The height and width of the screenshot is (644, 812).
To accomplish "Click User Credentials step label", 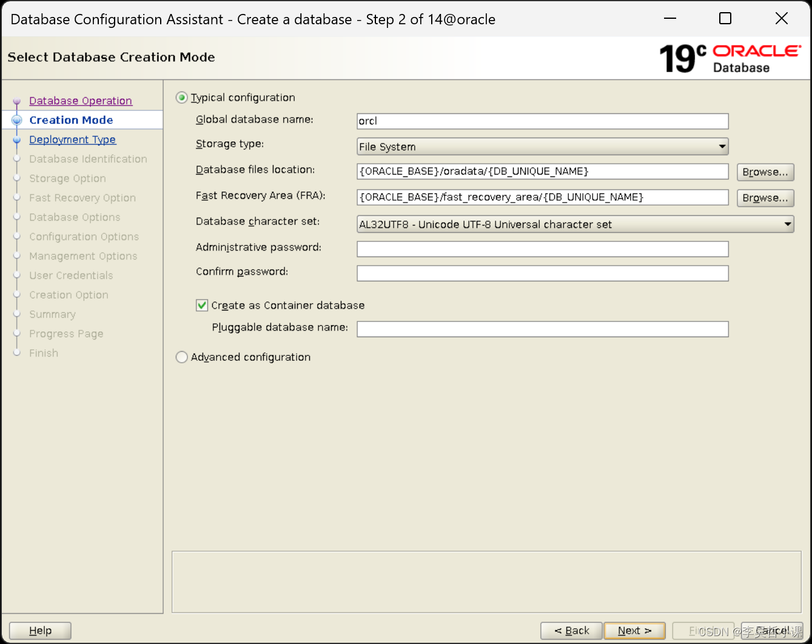I will tap(71, 275).
